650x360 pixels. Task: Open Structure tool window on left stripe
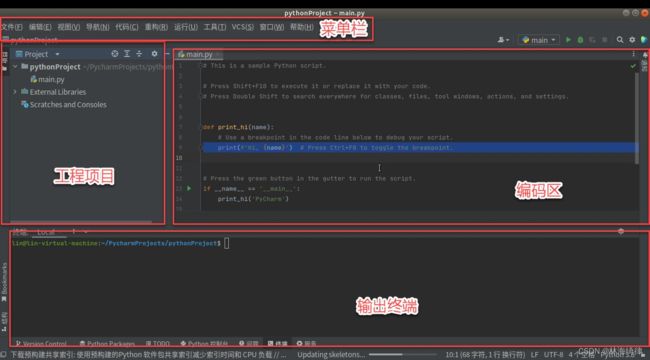coord(5,322)
